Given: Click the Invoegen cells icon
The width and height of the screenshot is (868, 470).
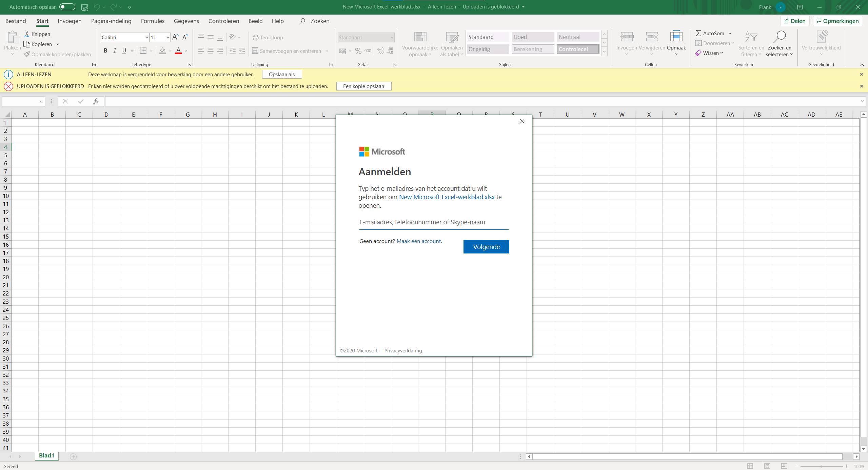Looking at the screenshot, I should [x=627, y=37].
